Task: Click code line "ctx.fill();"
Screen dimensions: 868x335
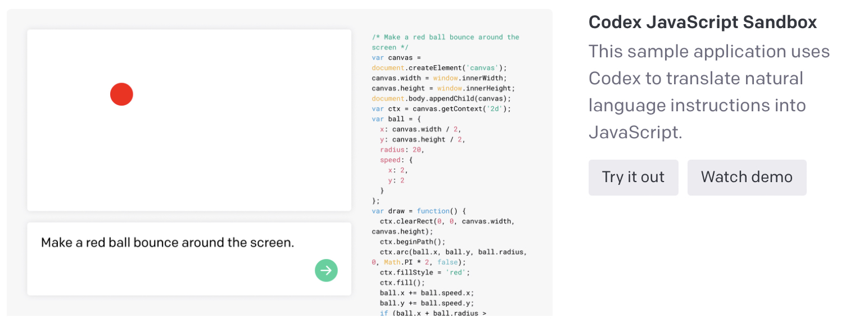Action: (x=403, y=282)
